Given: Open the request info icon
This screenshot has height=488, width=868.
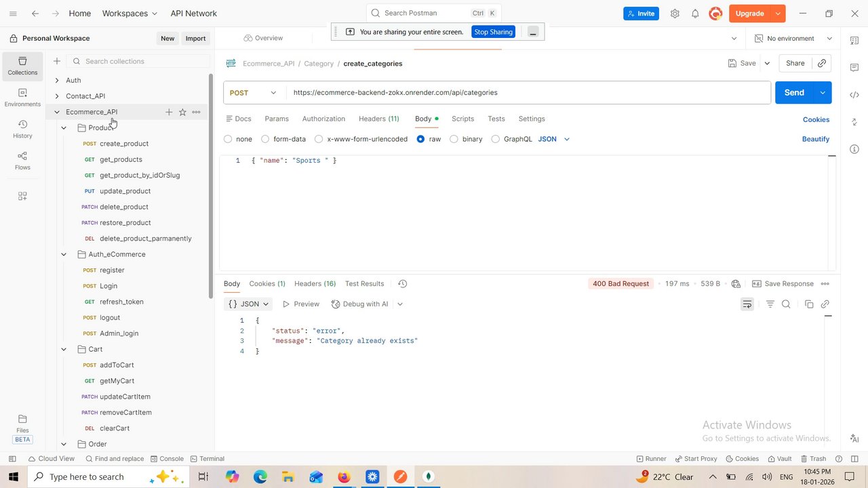Looking at the screenshot, I should click(x=854, y=149).
